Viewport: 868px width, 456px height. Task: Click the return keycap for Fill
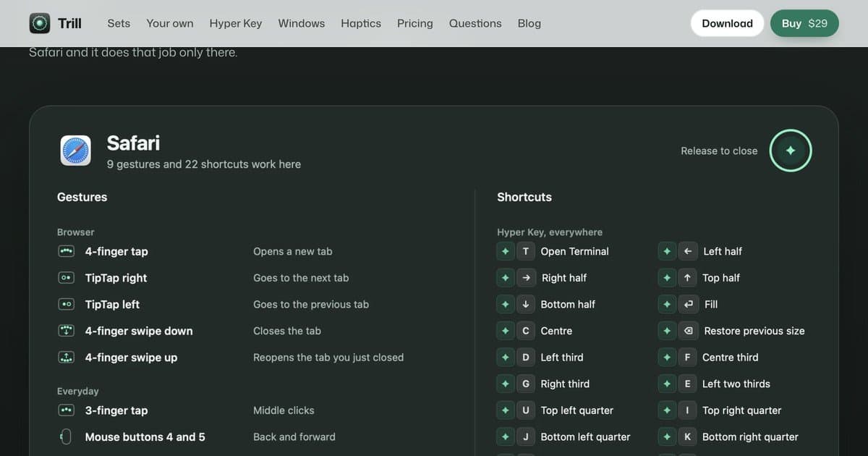[x=688, y=305]
